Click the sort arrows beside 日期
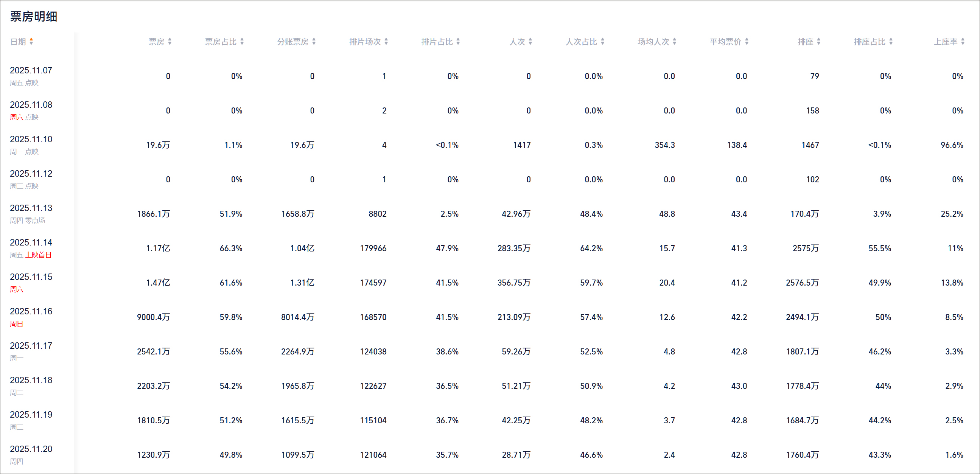Viewport: 980px width, 474px height. [x=31, y=42]
